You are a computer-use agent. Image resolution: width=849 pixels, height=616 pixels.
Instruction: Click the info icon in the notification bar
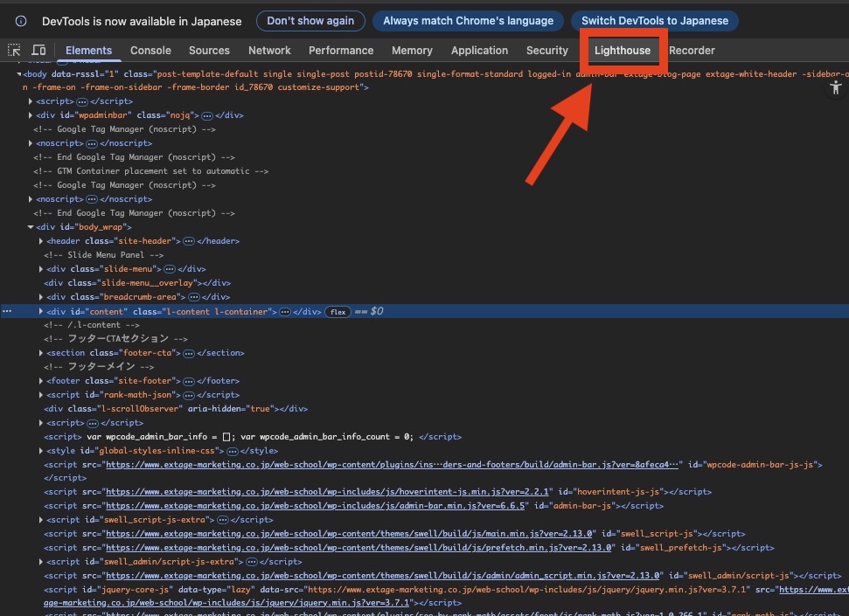click(x=21, y=21)
